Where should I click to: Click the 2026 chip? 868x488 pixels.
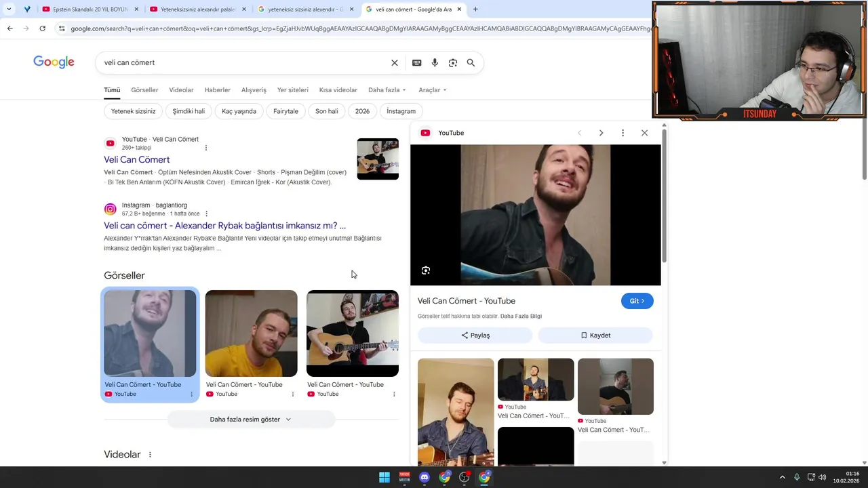pos(362,111)
